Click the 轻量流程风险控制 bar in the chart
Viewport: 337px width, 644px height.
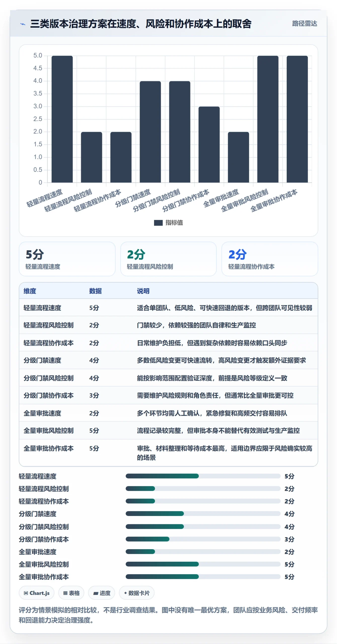tap(92, 157)
